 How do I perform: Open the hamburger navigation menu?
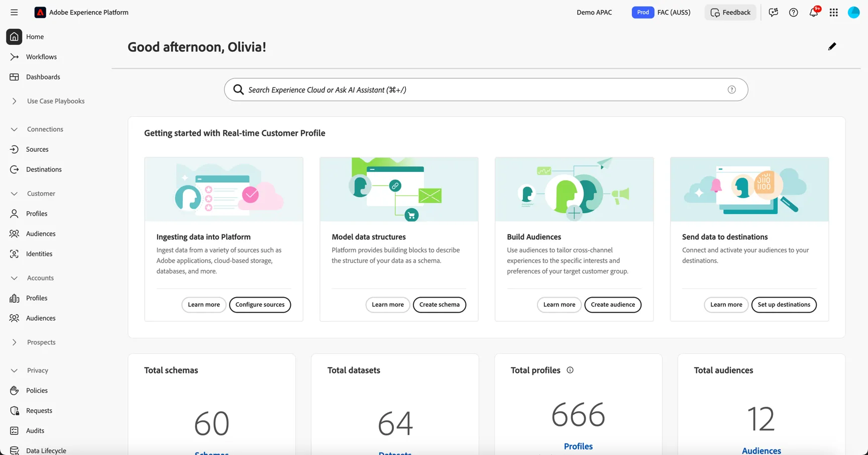point(14,12)
